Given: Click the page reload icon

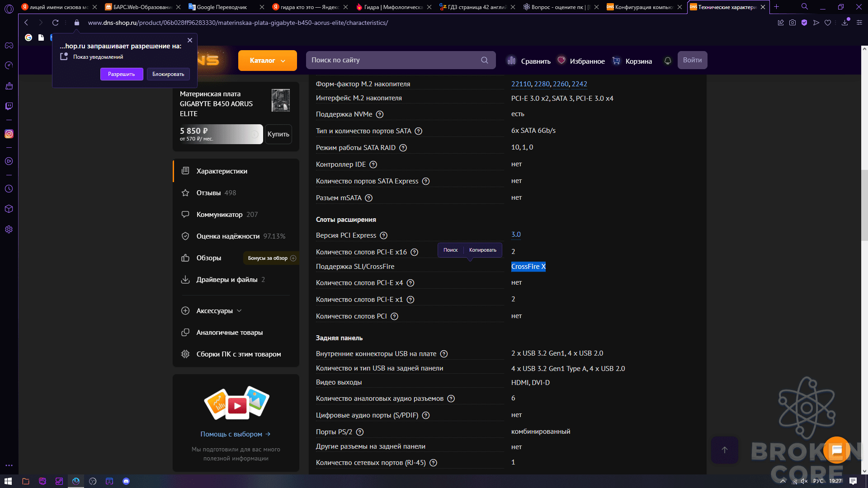Looking at the screenshot, I should click(55, 23).
